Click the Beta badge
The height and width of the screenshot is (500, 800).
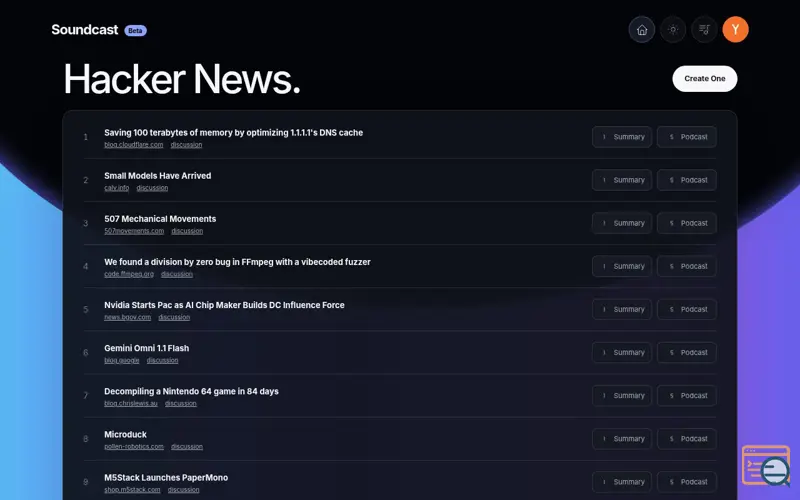(135, 31)
